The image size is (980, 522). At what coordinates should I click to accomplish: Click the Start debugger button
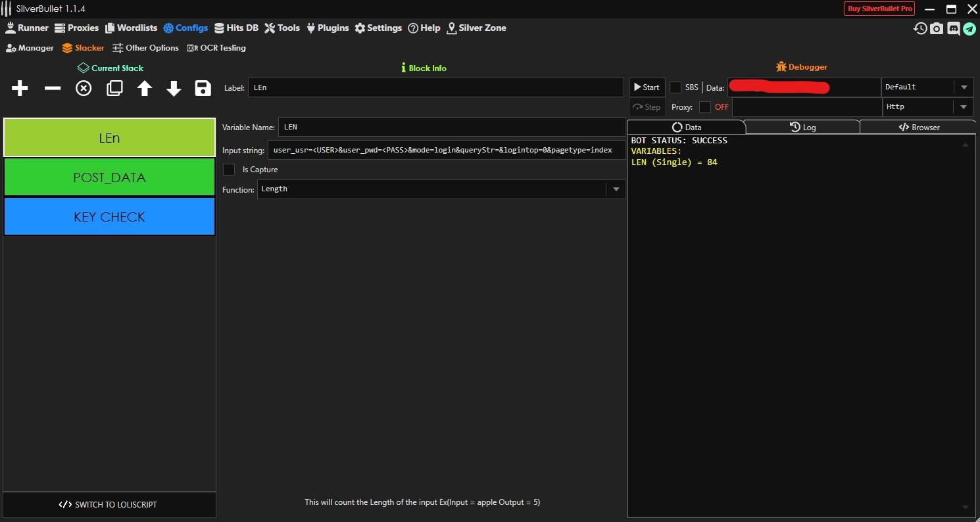pos(647,87)
